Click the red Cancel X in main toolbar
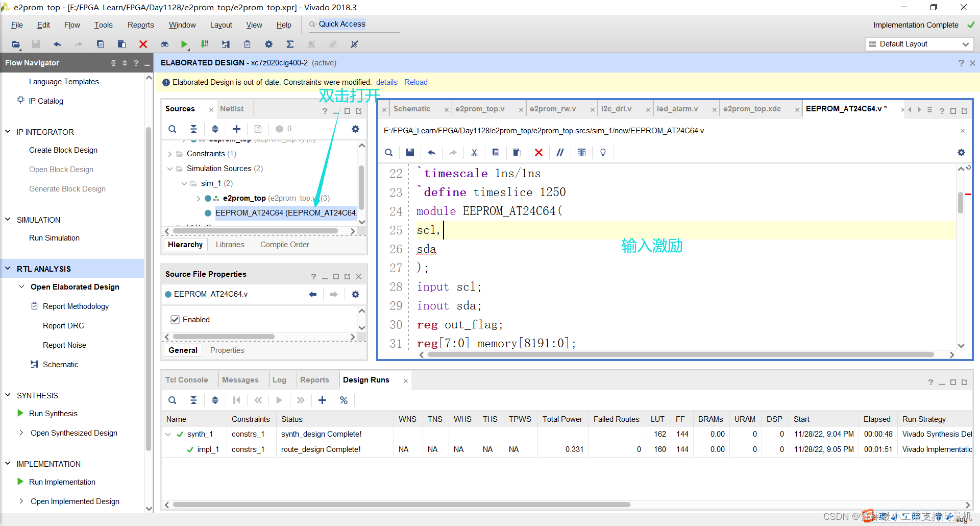 coord(143,44)
